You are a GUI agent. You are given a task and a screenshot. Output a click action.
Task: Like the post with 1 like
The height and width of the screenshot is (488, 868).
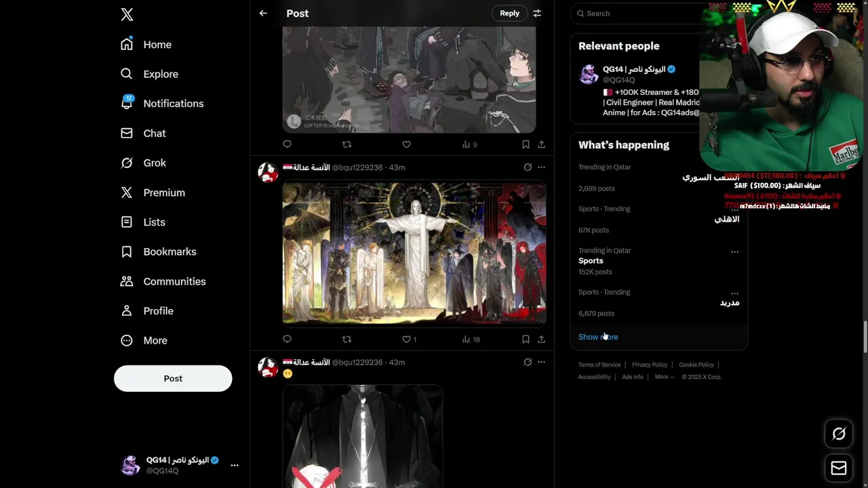point(409,339)
